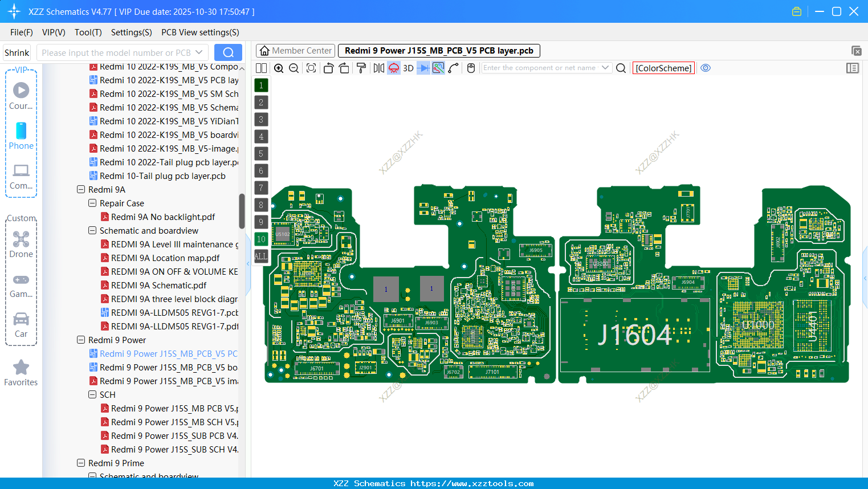This screenshot has height=489, width=868.
Task: Collapse the Redmi 9 Power node
Action: 81,340
